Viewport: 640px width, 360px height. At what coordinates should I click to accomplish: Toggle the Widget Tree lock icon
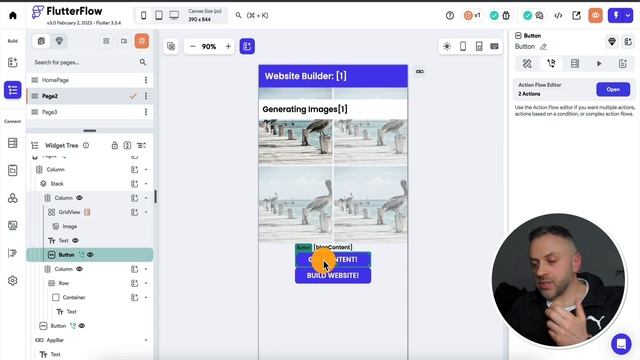coord(115,145)
